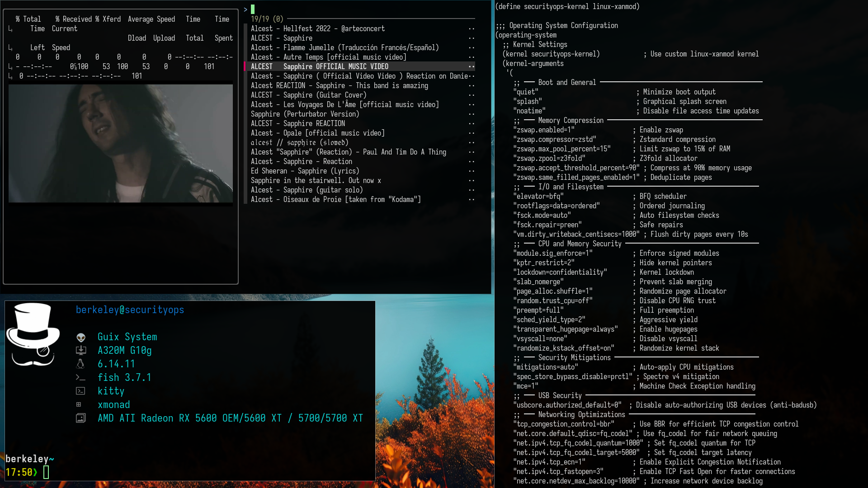The image size is (868, 488).
Task: Click the window manager icon beside xmonad
Action: (79, 405)
